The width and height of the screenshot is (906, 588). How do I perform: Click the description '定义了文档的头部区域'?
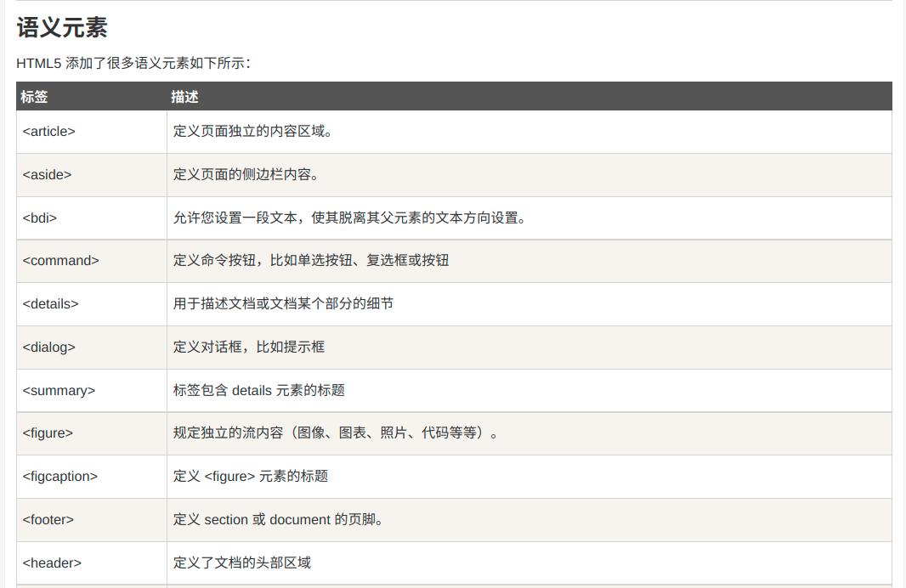pos(242,563)
